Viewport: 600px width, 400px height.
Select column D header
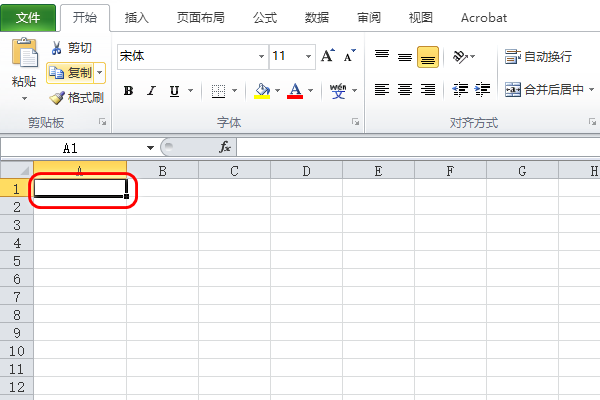point(307,171)
